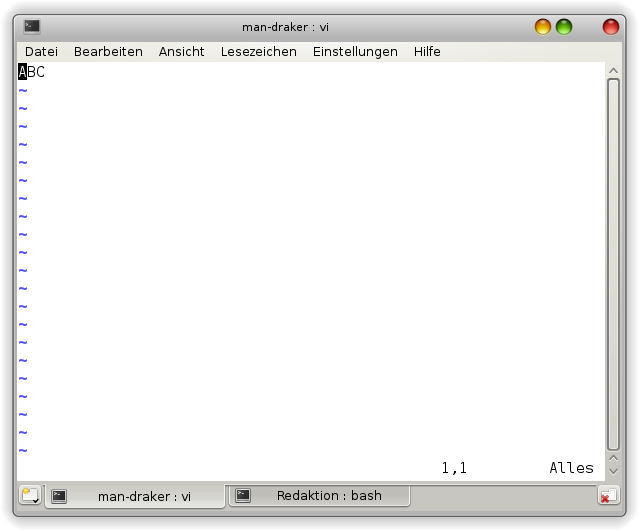Click the new session icon at bottom left

point(31,496)
